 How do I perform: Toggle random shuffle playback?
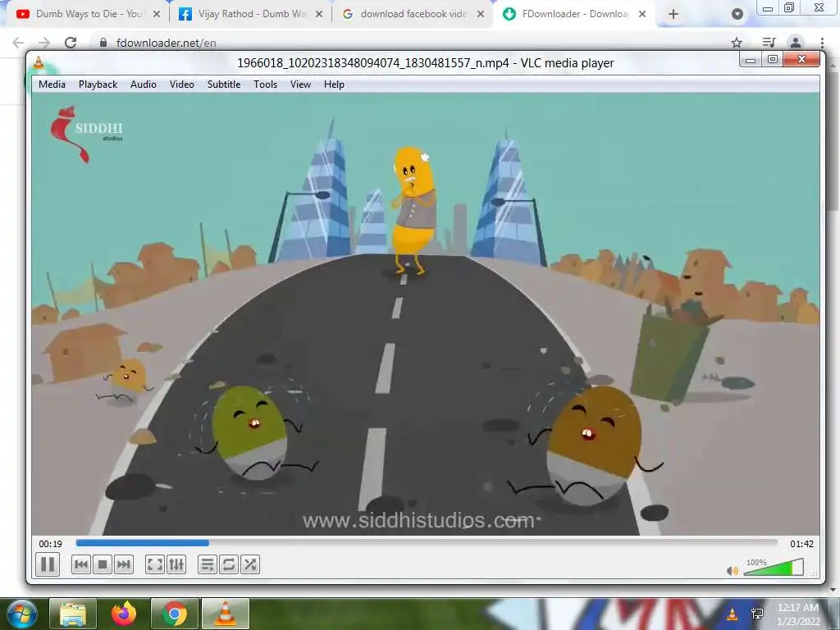(x=250, y=564)
